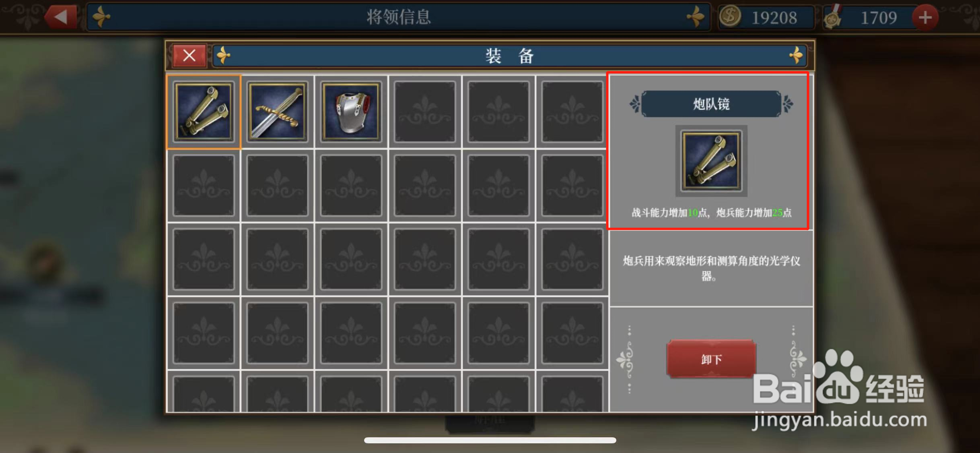Tap the 将领信息 title bar
980x453 pixels.
click(x=398, y=17)
